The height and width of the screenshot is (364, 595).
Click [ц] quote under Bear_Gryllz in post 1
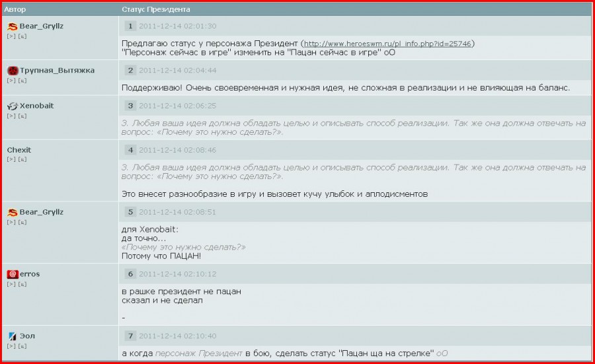(x=22, y=36)
